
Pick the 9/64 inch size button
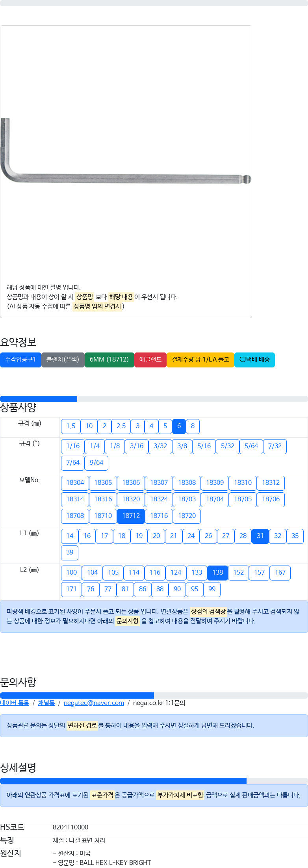click(x=96, y=463)
